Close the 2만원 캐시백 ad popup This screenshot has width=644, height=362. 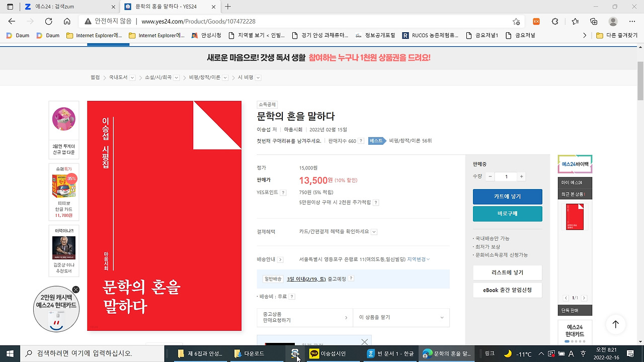pyautogui.click(x=75, y=290)
